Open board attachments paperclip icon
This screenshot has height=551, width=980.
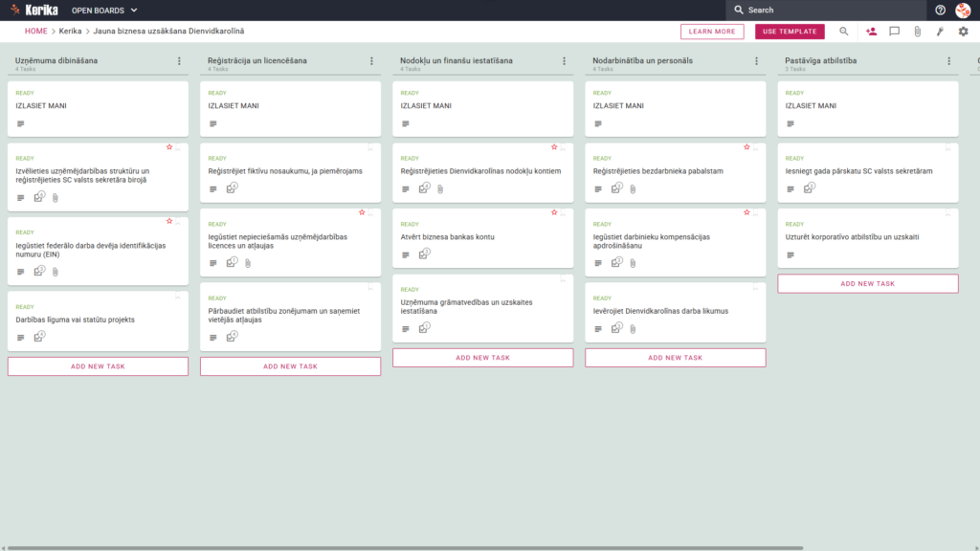tap(918, 32)
